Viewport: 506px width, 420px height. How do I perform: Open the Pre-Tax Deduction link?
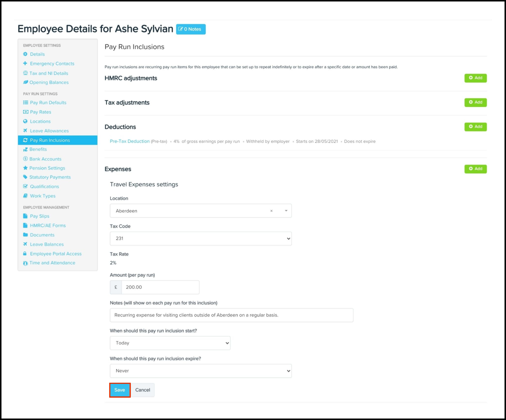click(130, 141)
